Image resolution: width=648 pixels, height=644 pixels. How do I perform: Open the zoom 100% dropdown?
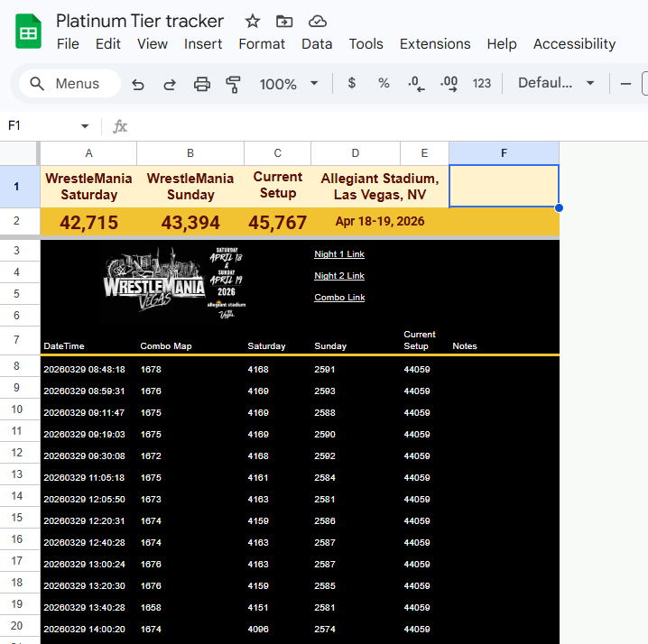(x=289, y=84)
